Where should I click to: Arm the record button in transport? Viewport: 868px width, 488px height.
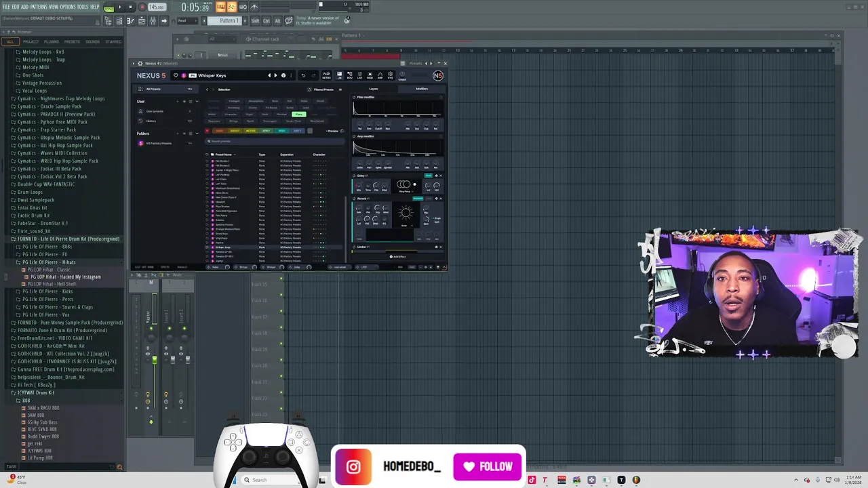142,7
